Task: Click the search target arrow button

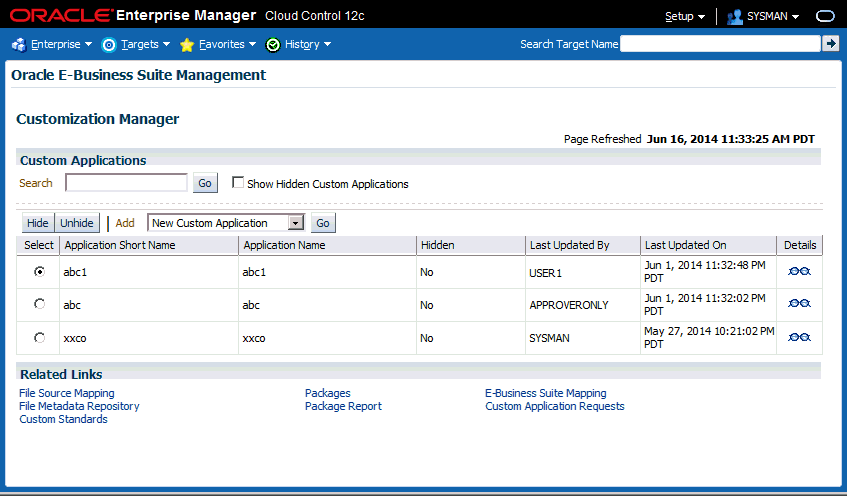Action: coord(830,43)
